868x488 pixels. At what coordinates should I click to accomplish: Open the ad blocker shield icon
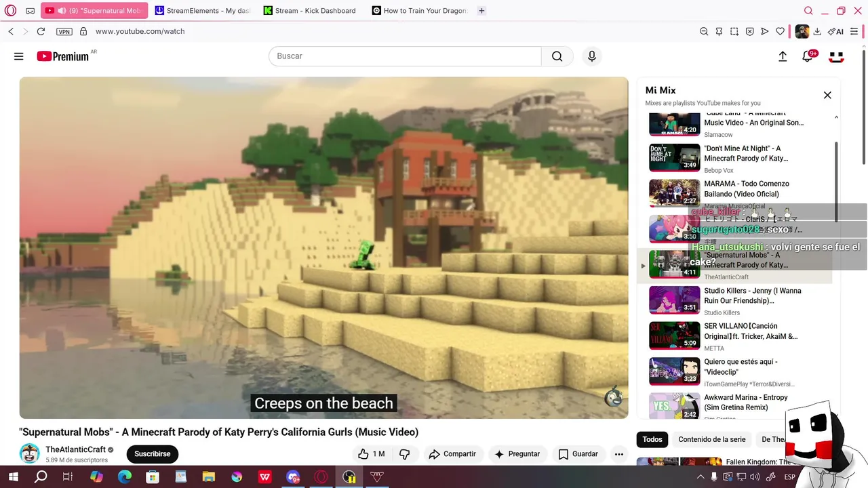click(749, 31)
